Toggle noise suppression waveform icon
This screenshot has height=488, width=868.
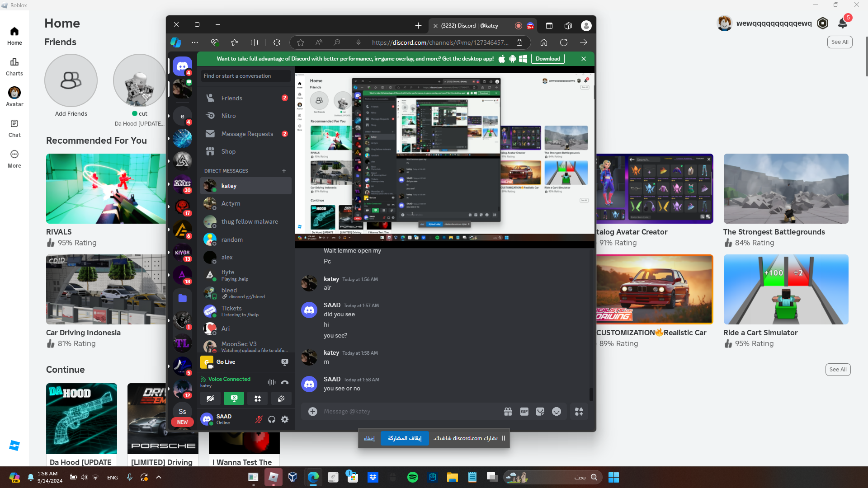point(271,382)
